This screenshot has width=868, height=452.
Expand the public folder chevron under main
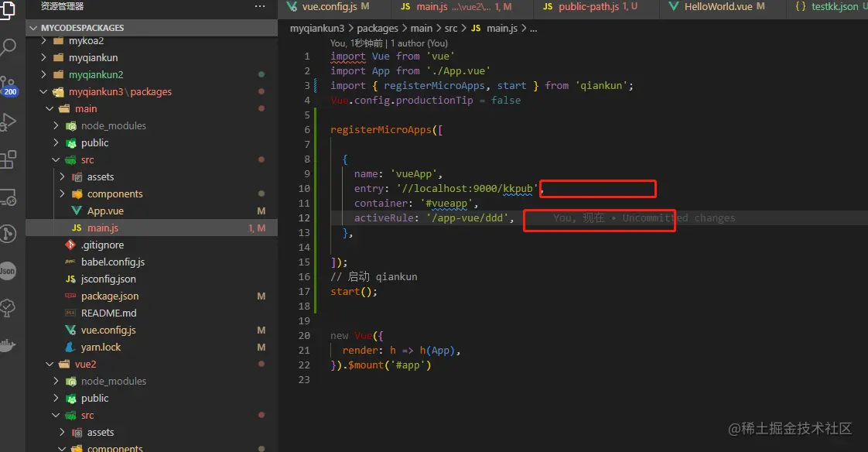point(56,142)
